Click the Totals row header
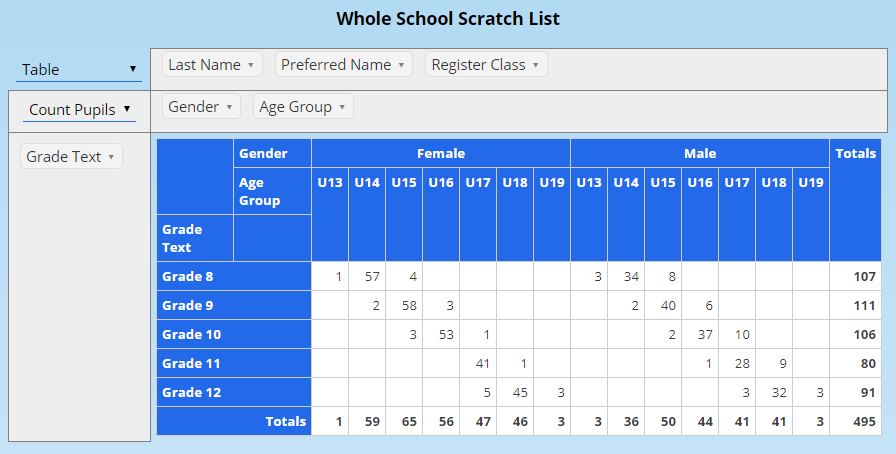 pos(285,422)
